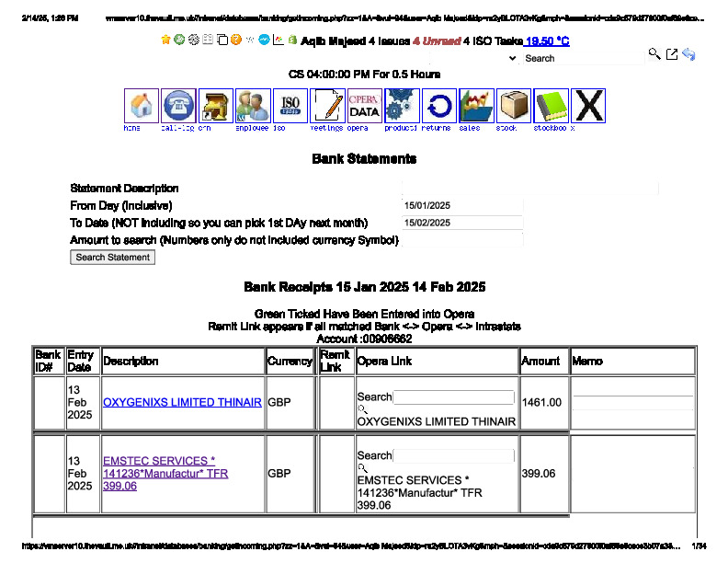Click the 19.50 °C temperature link

[547, 41]
